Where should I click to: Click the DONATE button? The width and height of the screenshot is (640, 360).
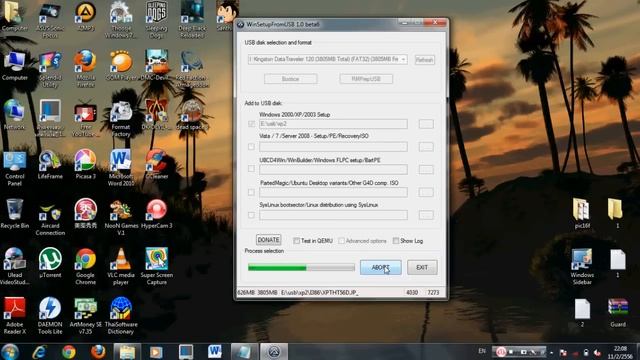click(268, 240)
